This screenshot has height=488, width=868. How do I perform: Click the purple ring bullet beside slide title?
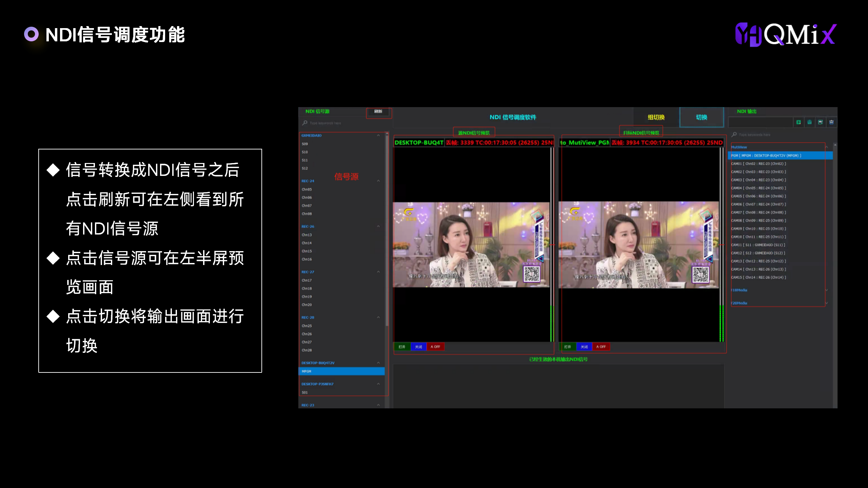point(31,34)
